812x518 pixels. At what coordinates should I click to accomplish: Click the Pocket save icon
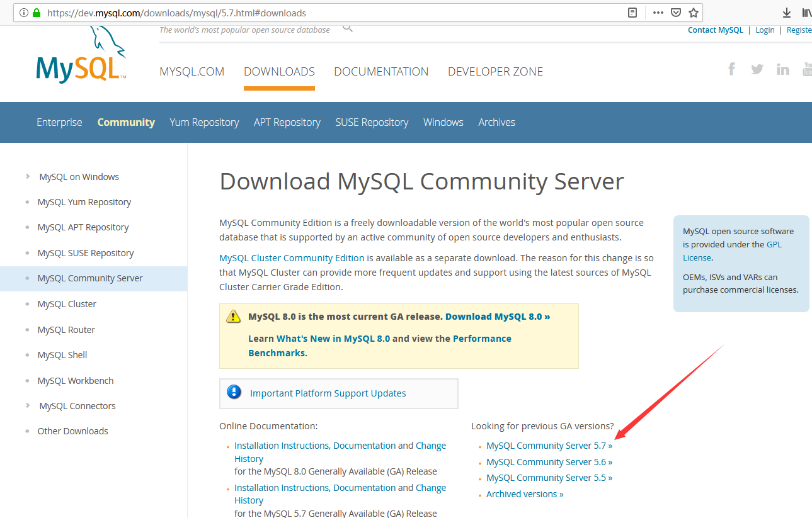676,13
